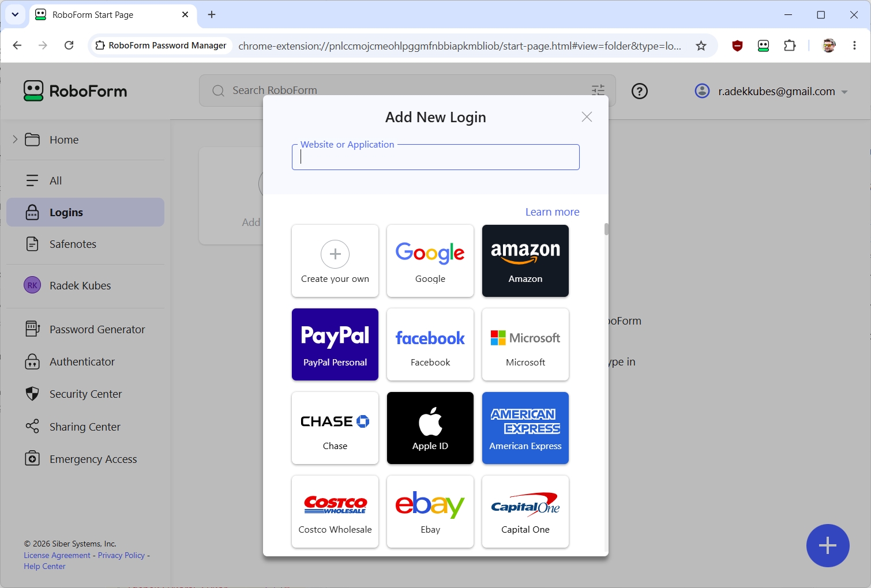
Task: Open the Emergency Access icon
Action: (x=32, y=459)
